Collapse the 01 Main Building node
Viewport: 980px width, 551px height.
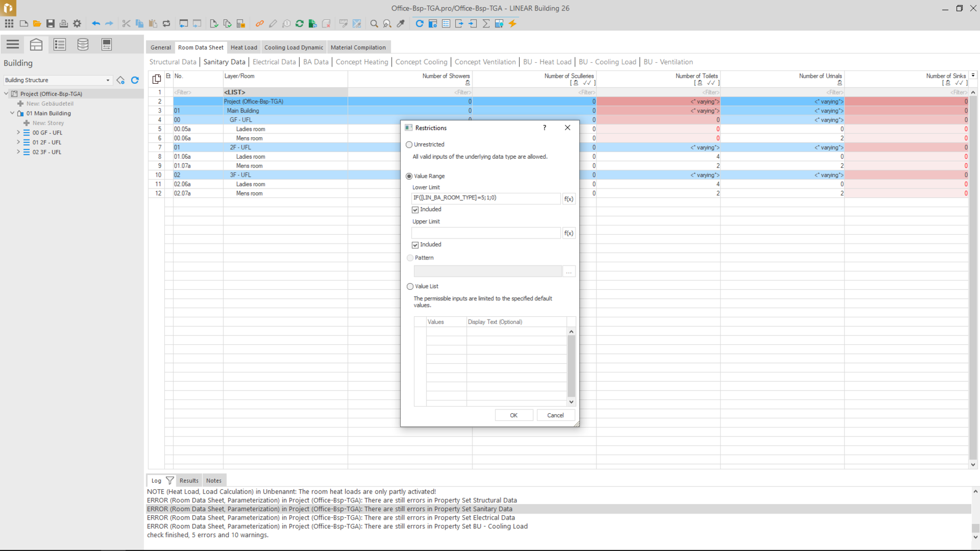[x=12, y=114]
